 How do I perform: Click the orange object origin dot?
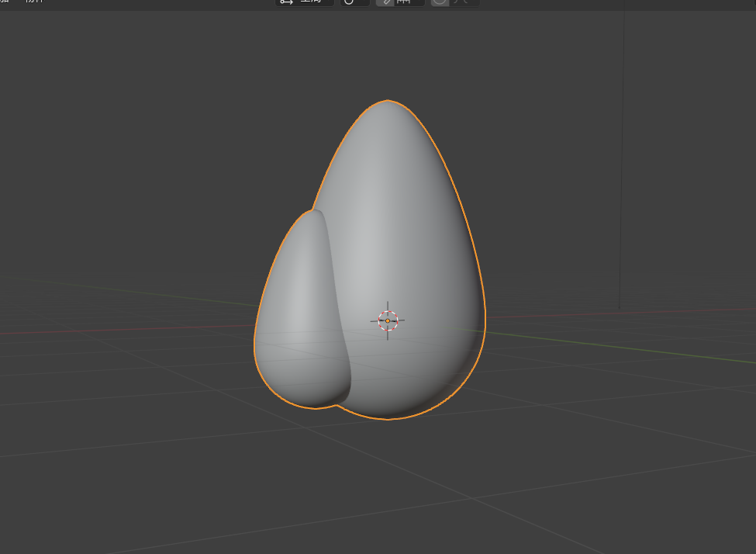pyautogui.click(x=388, y=320)
